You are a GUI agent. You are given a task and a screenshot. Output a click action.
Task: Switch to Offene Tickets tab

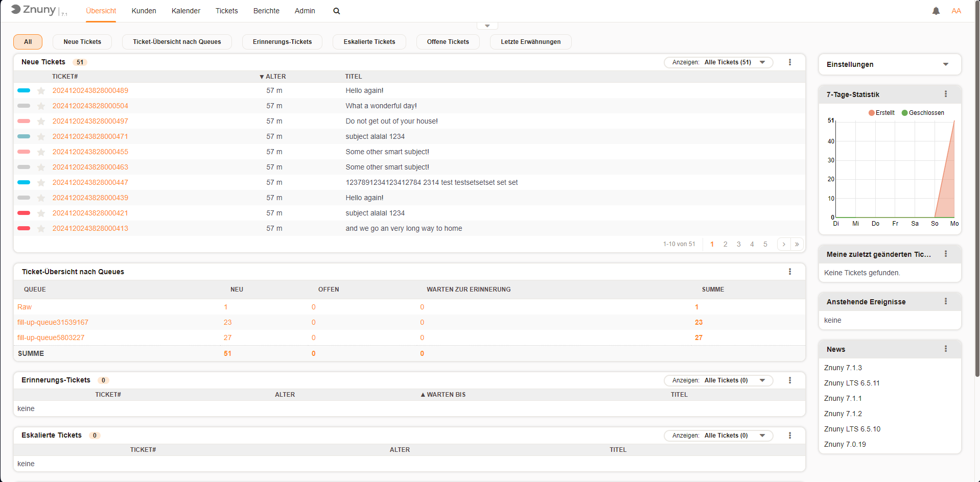tap(448, 42)
